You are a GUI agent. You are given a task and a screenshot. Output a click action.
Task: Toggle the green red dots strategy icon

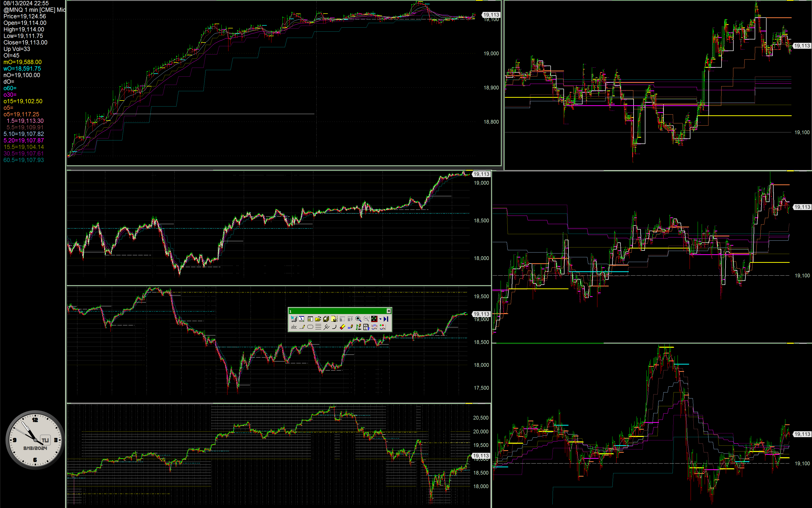click(x=383, y=327)
